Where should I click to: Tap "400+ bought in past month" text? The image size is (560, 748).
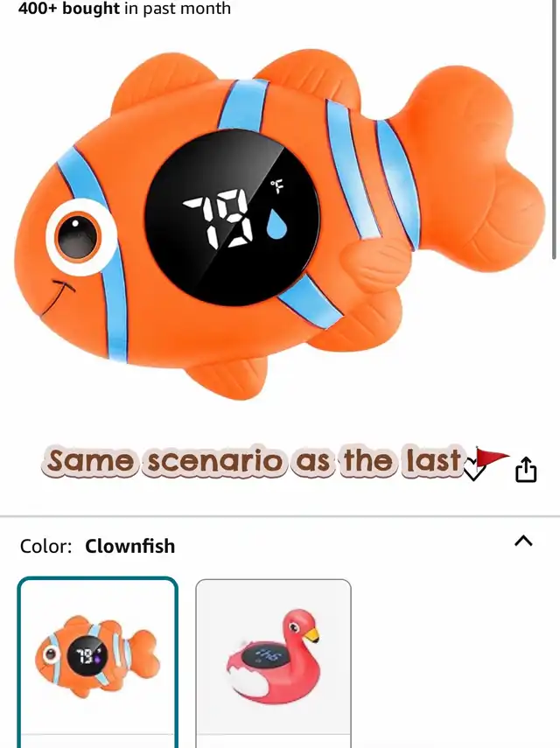[x=124, y=8]
